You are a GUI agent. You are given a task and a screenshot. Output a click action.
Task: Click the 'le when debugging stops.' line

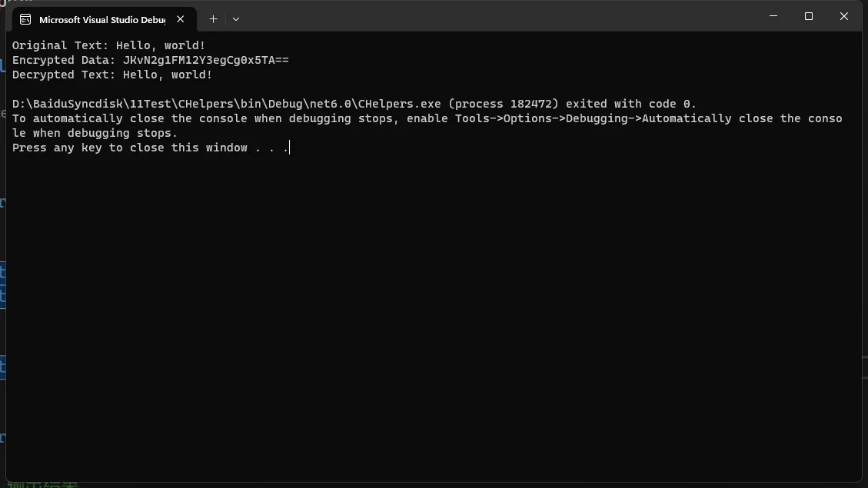click(95, 134)
